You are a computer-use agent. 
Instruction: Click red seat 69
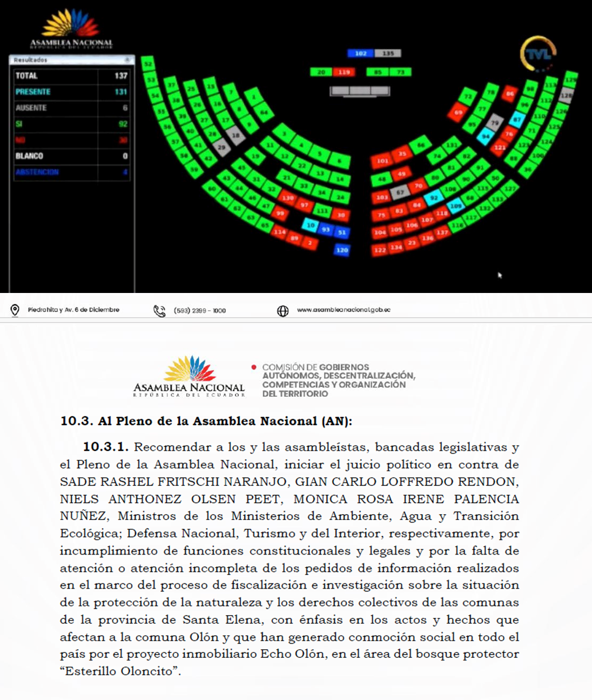click(x=458, y=113)
